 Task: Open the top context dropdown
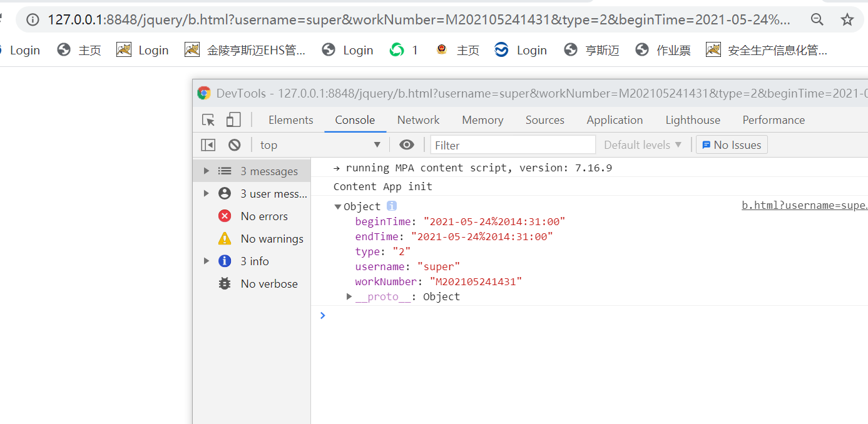click(x=320, y=145)
